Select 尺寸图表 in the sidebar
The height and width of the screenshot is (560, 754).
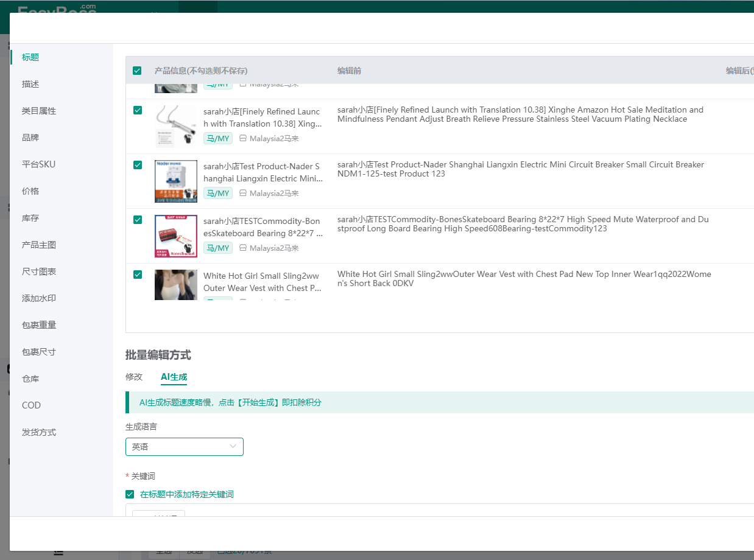click(x=39, y=271)
